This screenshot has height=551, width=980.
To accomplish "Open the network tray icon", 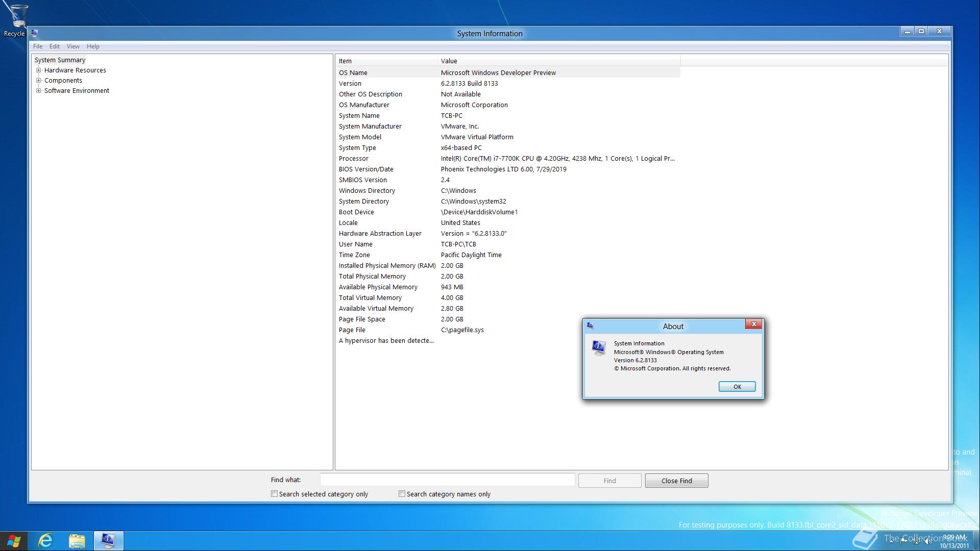I will click(x=916, y=541).
